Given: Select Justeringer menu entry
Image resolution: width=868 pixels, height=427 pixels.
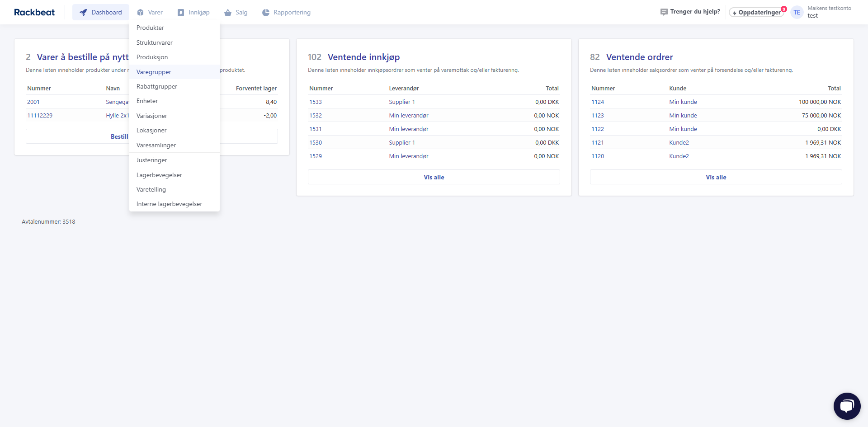Looking at the screenshot, I should point(175,160).
